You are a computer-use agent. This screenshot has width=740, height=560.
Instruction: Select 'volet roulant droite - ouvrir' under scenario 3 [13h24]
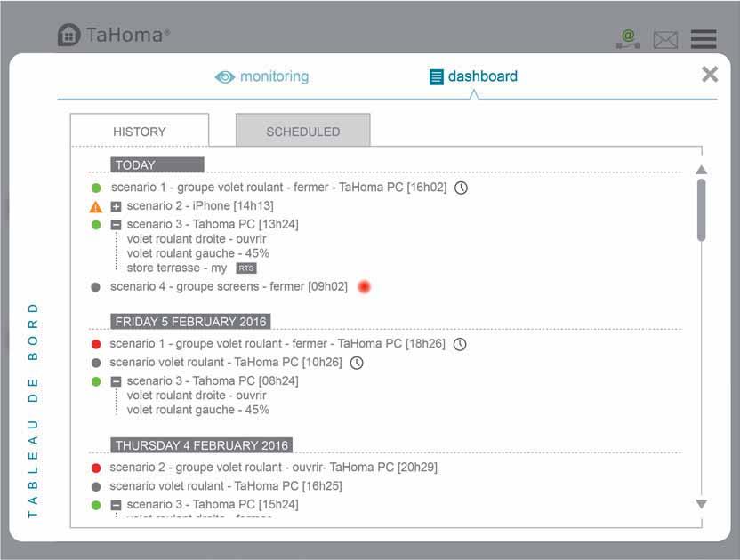pos(197,239)
